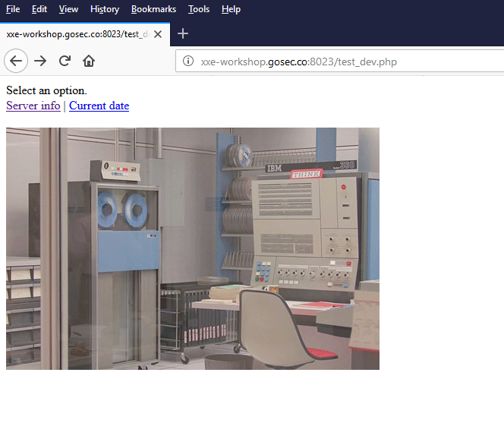Screen dimensions: 504x423
Task: Click the "Select an option." text
Action: pos(46,91)
